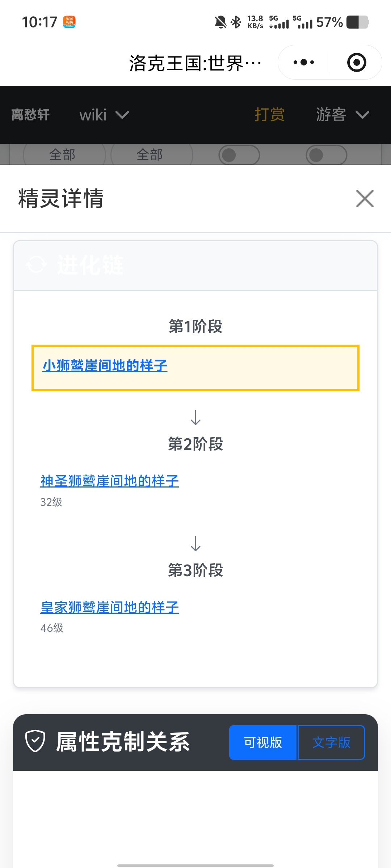Tap the shield icon beside 属性克制关系
Image resolution: width=391 pixels, height=868 pixels.
pyautogui.click(x=35, y=741)
